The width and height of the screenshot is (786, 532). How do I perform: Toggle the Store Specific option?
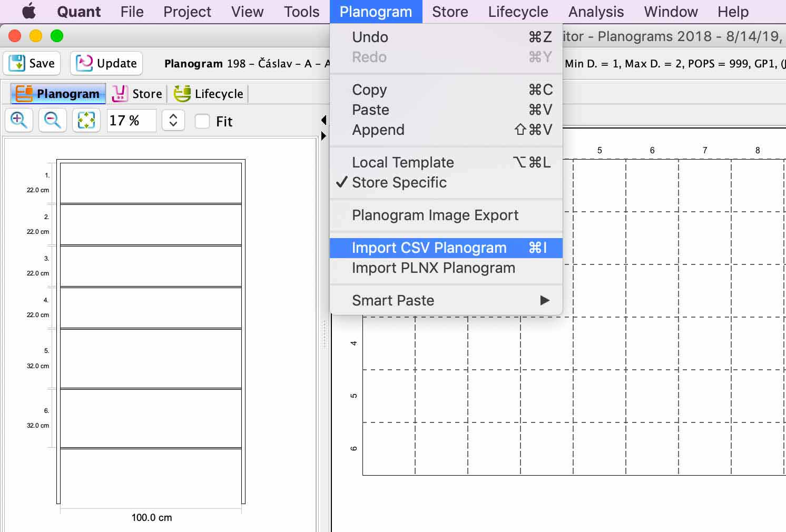(399, 182)
